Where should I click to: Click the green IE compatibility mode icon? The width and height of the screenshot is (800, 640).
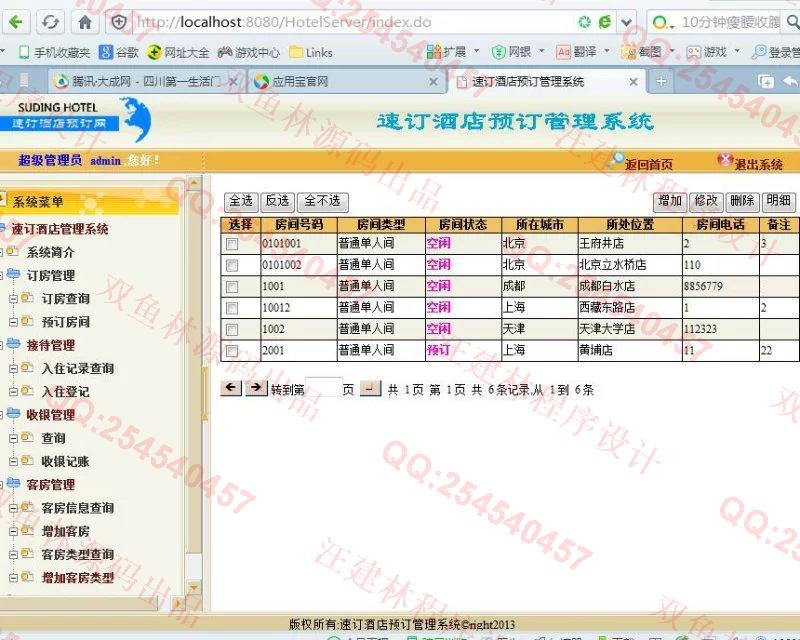605,22
